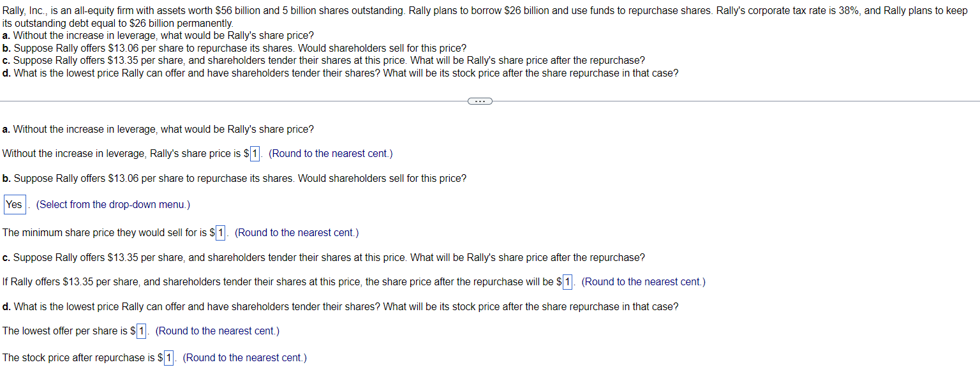Focus the minimum share price answer box
980x388 pixels.
221,233
